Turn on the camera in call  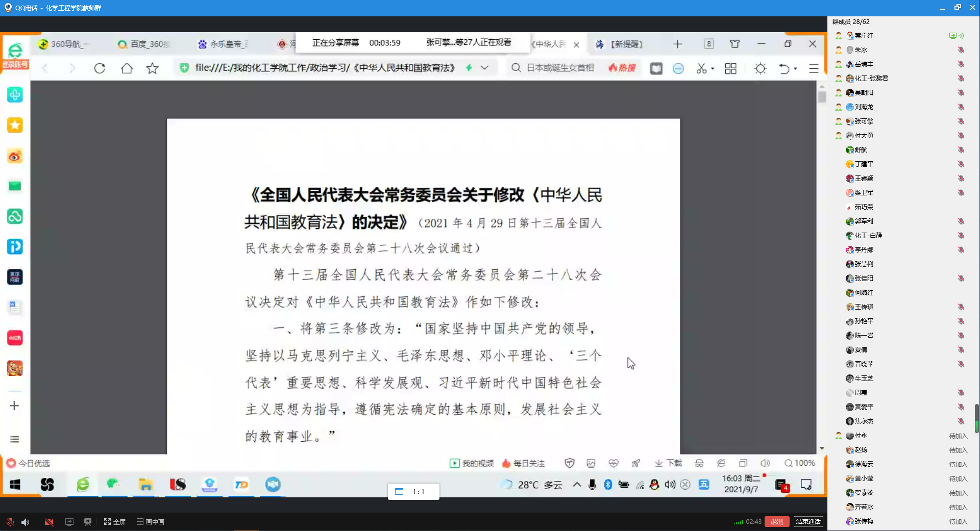(48, 522)
